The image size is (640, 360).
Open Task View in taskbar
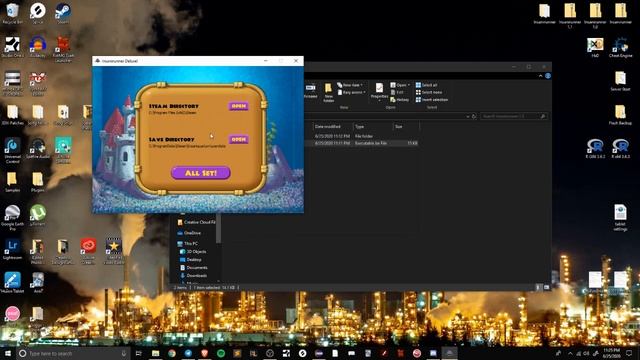139,353
